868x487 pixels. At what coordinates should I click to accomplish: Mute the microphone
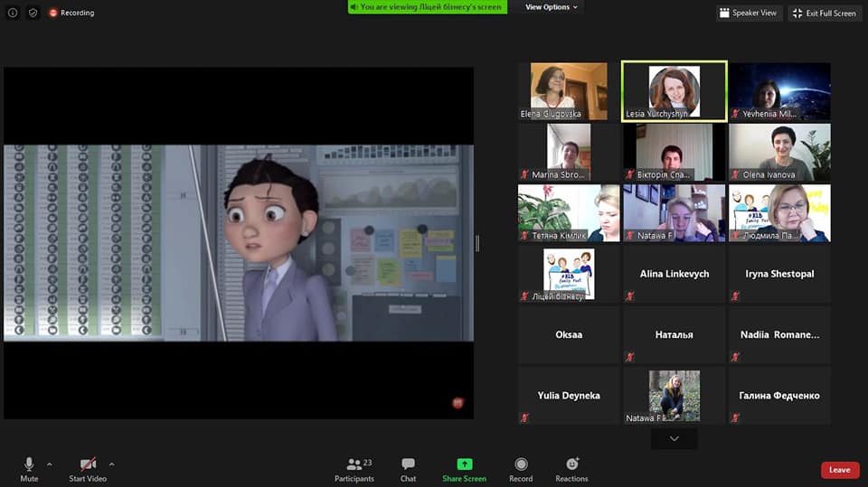pos(29,469)
